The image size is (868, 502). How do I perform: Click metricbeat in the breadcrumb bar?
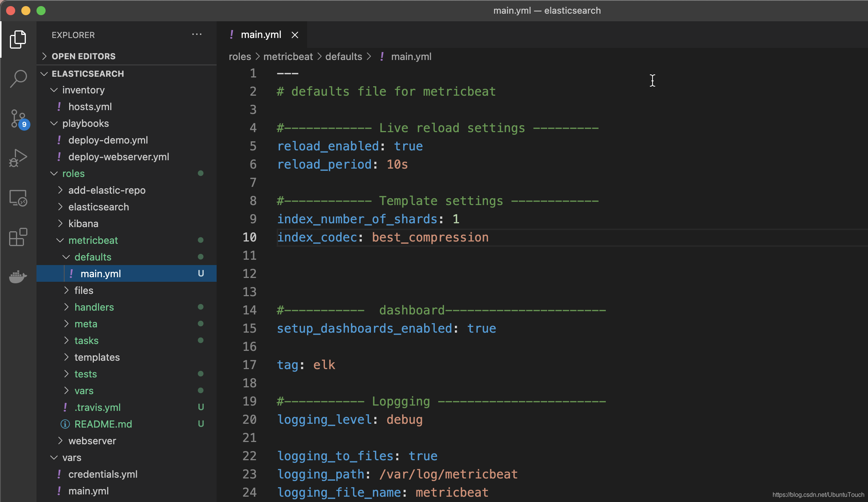[x=288, y=56]
